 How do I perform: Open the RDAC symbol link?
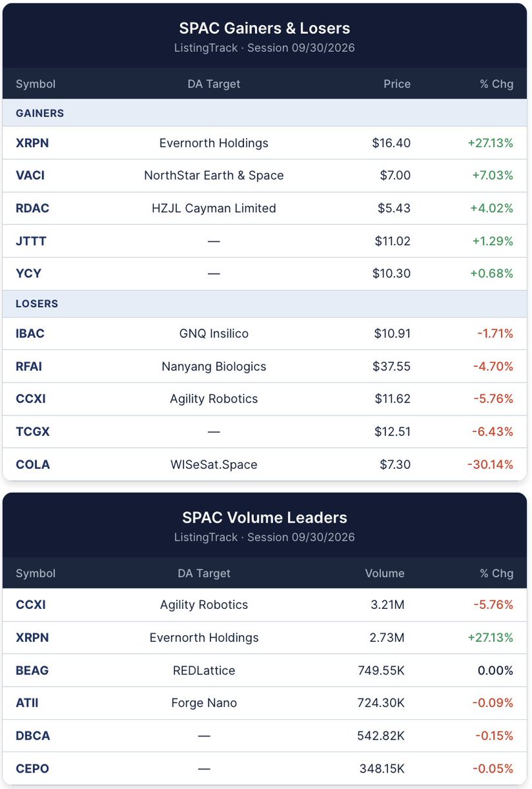32,208
